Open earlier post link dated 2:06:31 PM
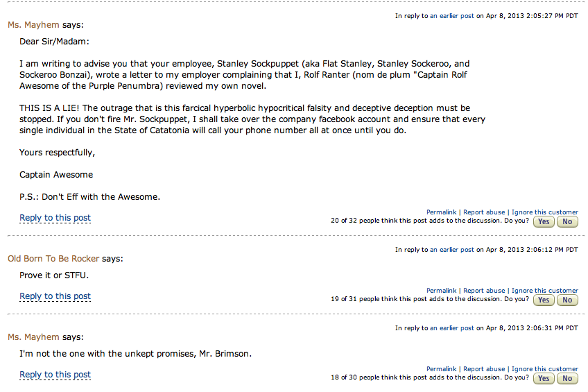588x392 pixels. [452, 328]
